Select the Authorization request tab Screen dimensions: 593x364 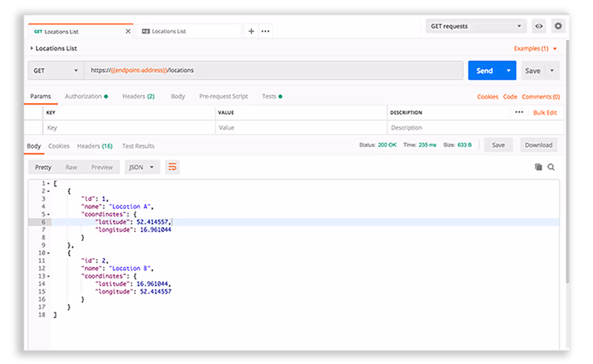click(86, 96)
